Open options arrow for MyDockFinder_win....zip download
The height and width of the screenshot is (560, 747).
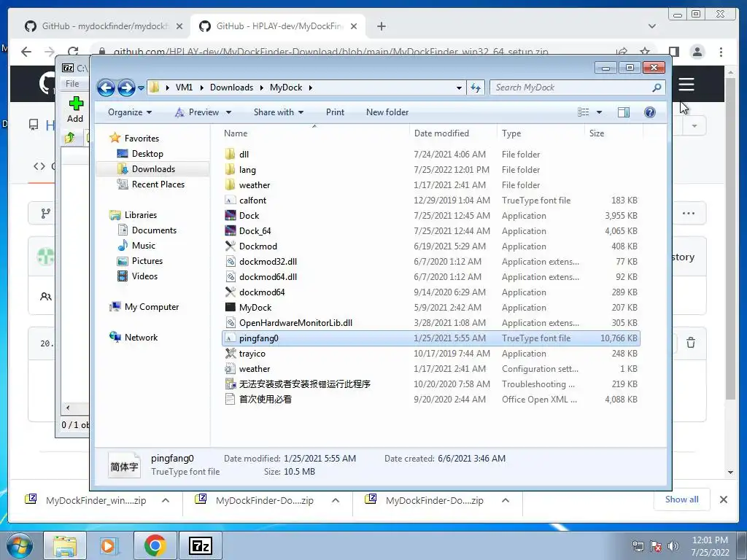click(166, 500)
